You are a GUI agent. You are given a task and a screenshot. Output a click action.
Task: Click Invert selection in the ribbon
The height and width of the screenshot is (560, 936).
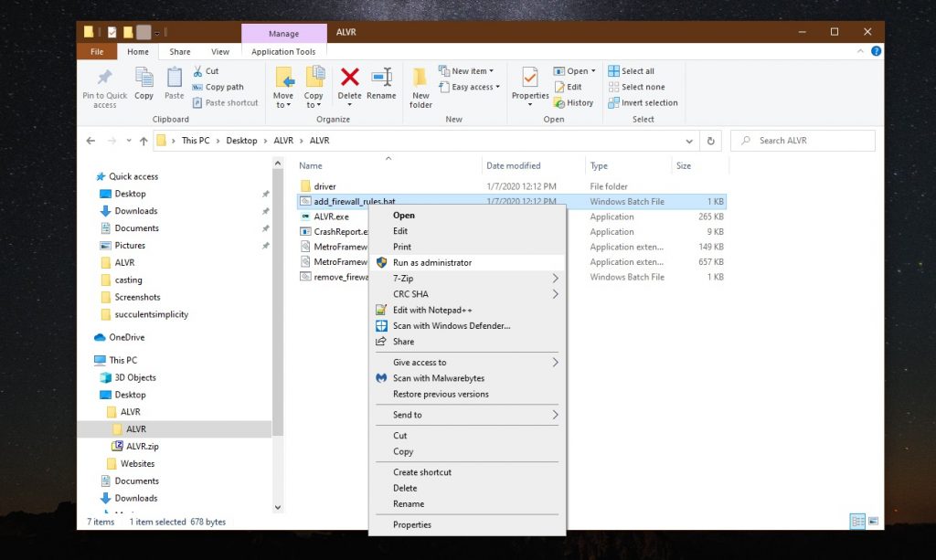643,102
